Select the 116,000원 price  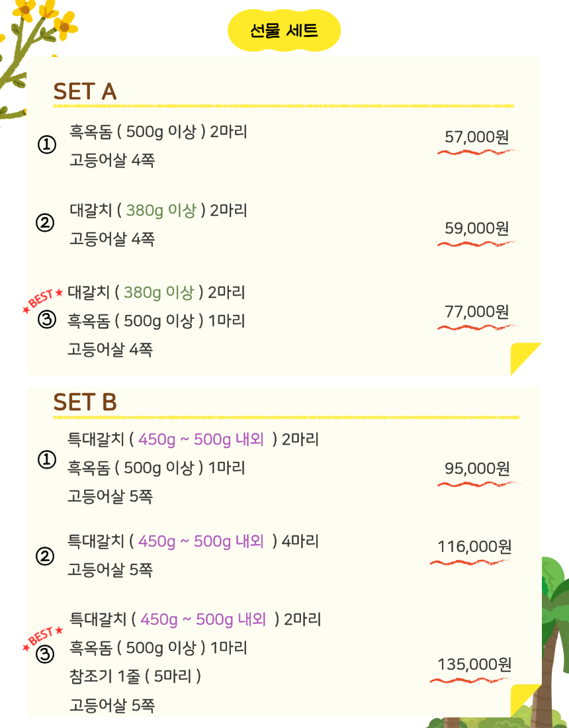(x=474, y=547)
